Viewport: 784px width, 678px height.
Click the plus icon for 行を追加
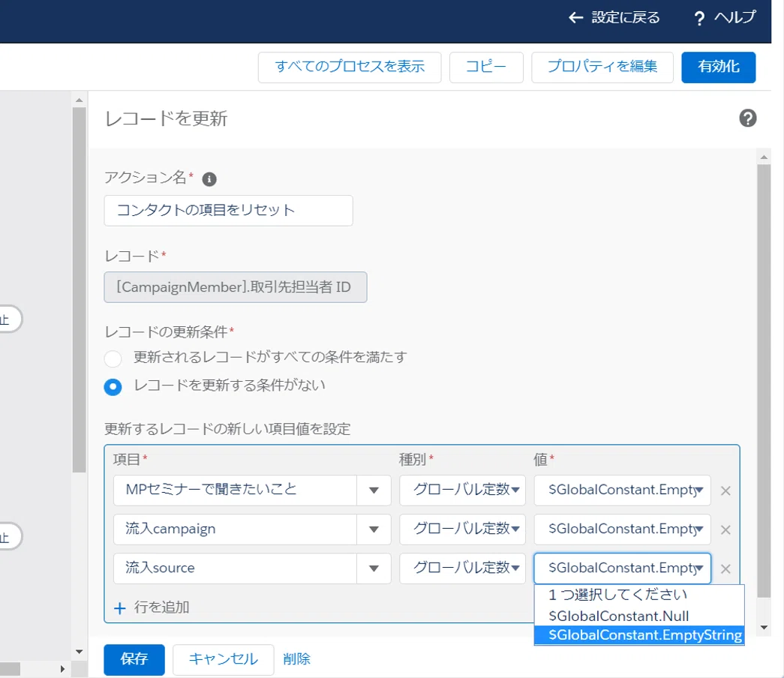point(119,608)
